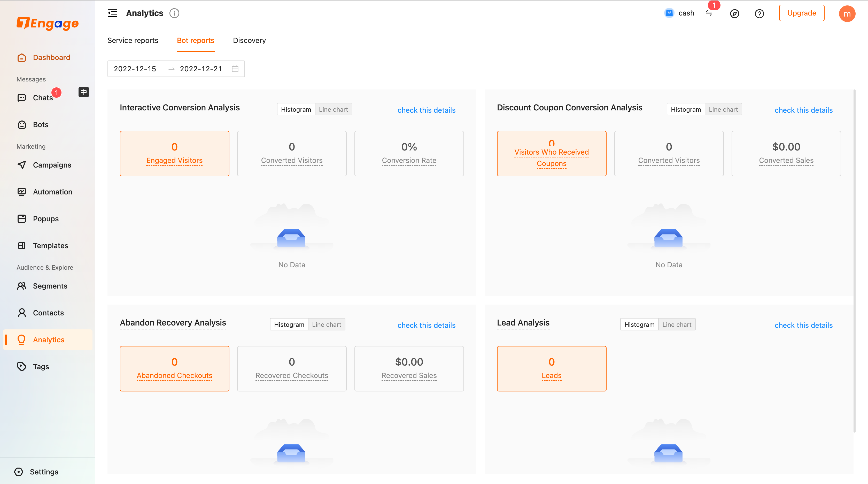Screen dimensions: 868x484
Task: Open details for Lead Analysis
Action: pos(803,325)
